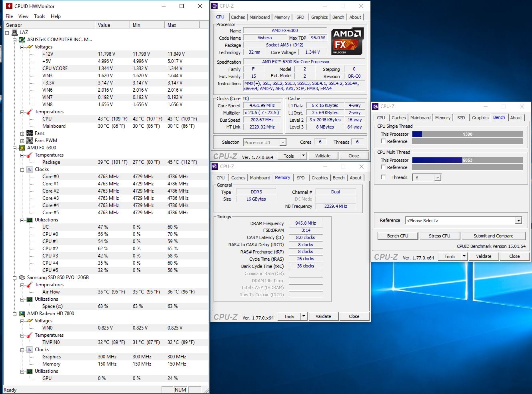Click Temperatures icon under Samsung SSD
The height and width of the screenshot is (394, 532).
point(30,285)
